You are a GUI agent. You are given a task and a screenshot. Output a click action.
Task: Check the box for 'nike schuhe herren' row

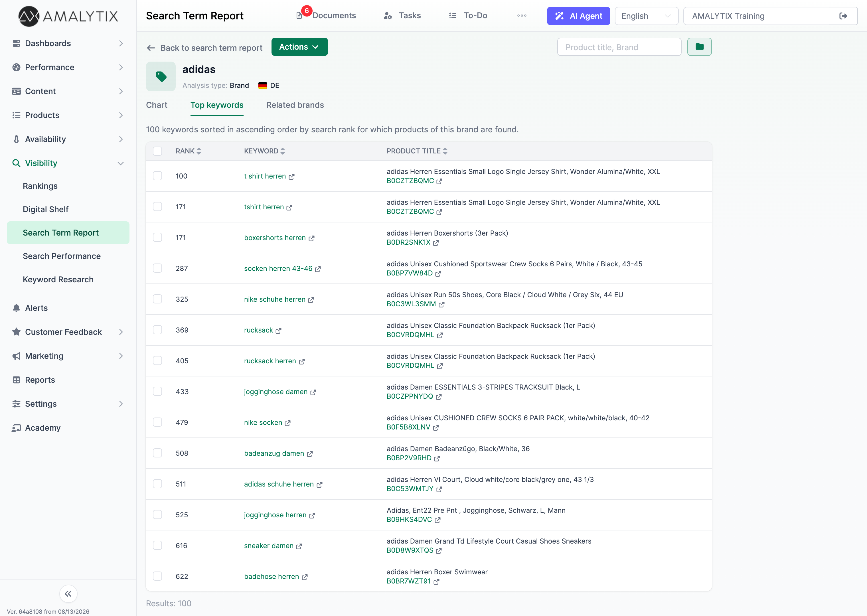click(x=157, y=299)
